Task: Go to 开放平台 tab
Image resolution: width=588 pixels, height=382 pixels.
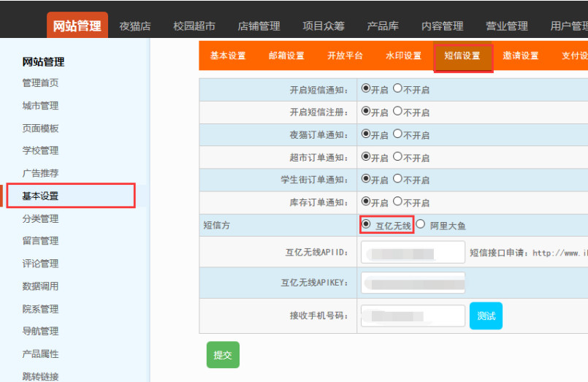Action: (345, 56)
